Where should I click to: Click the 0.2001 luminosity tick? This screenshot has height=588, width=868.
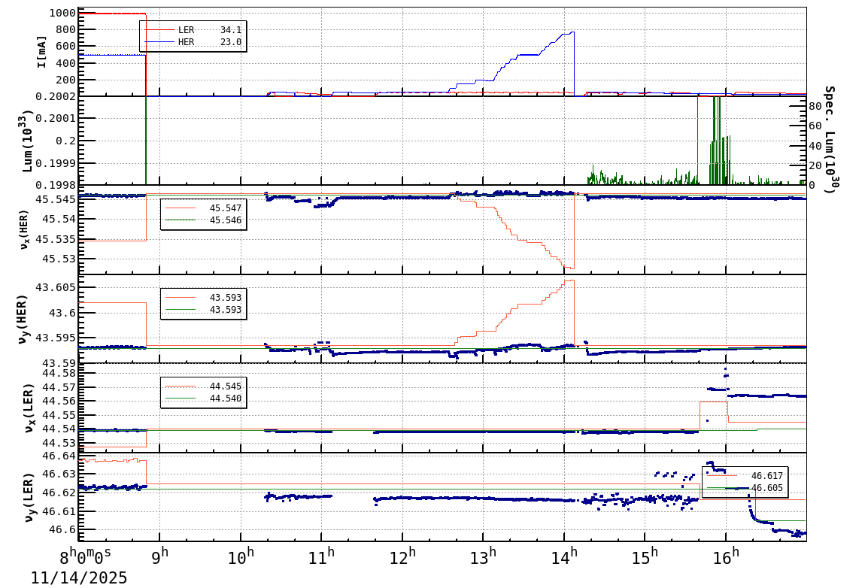[x=56, y=118]
